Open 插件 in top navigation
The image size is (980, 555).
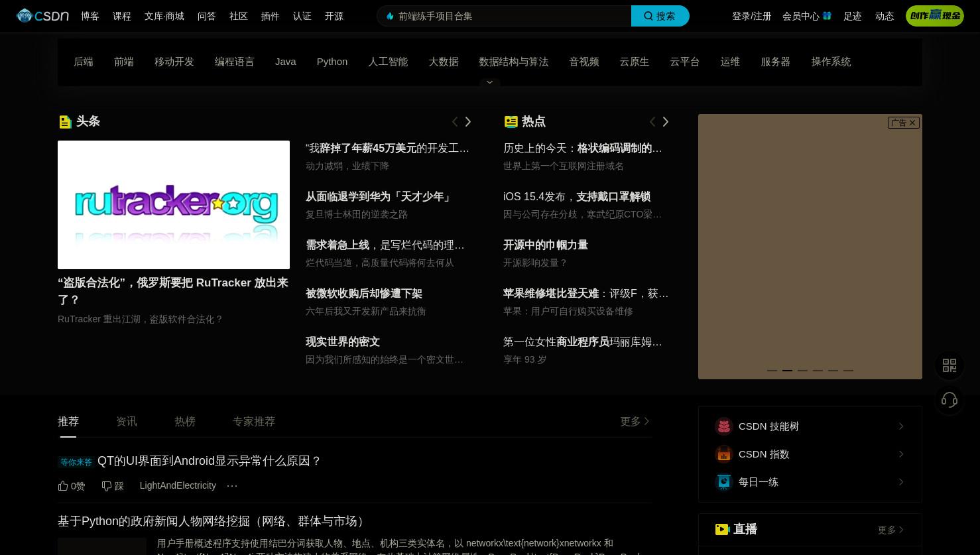(271, 16)
